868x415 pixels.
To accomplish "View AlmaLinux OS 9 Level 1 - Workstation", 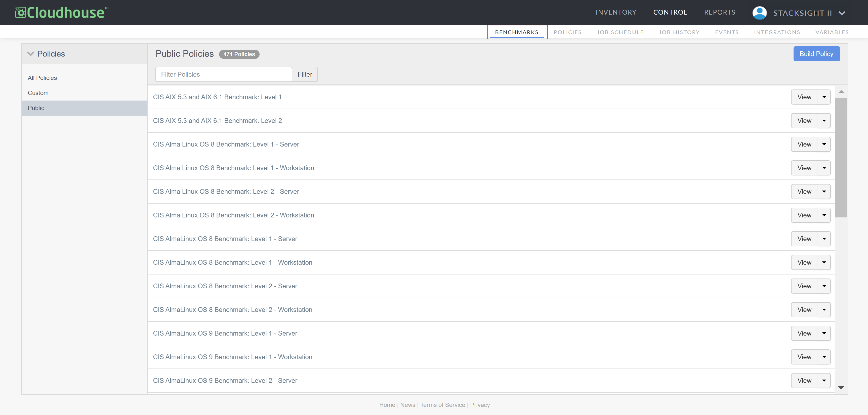I will pyautogui.click(x=804, y=357).
